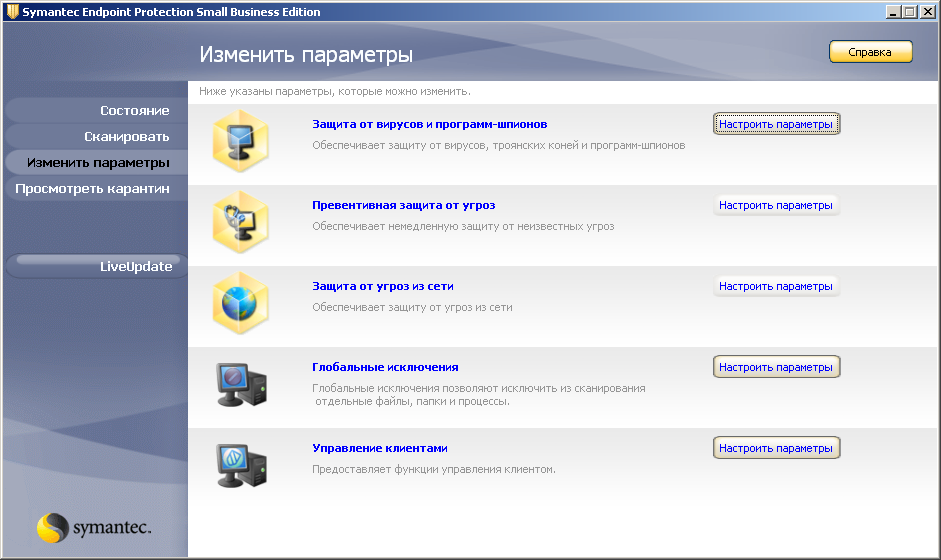Click the Защита от угроз из сети heading
The image size is (941, 560).
pos(383,286)
